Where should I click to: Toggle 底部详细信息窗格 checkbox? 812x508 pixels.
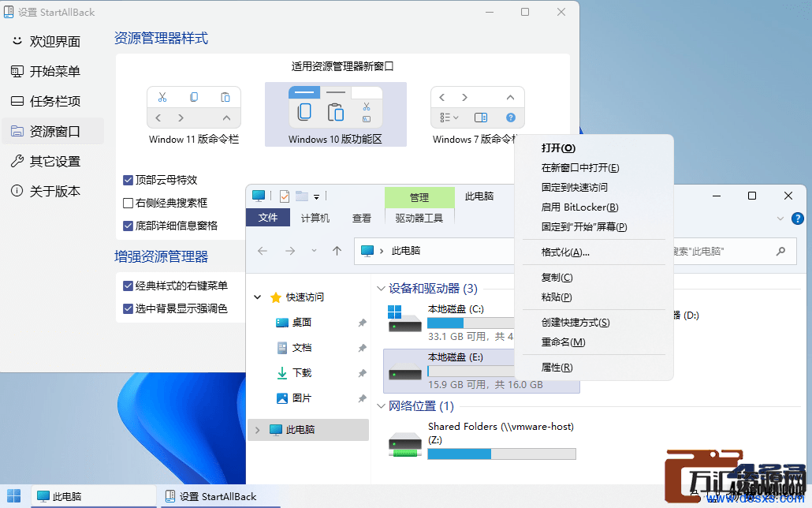(x=129, y=226)
